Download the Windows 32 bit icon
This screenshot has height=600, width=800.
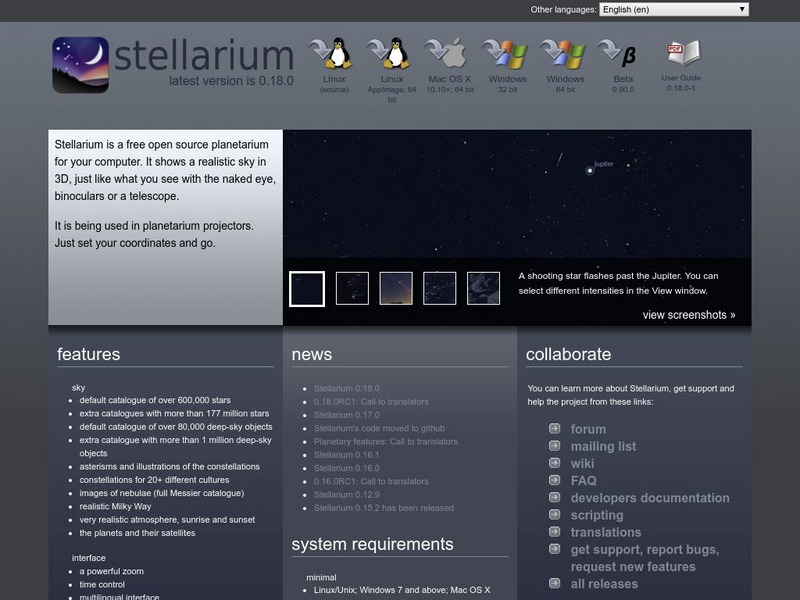[x=507, y=54]
